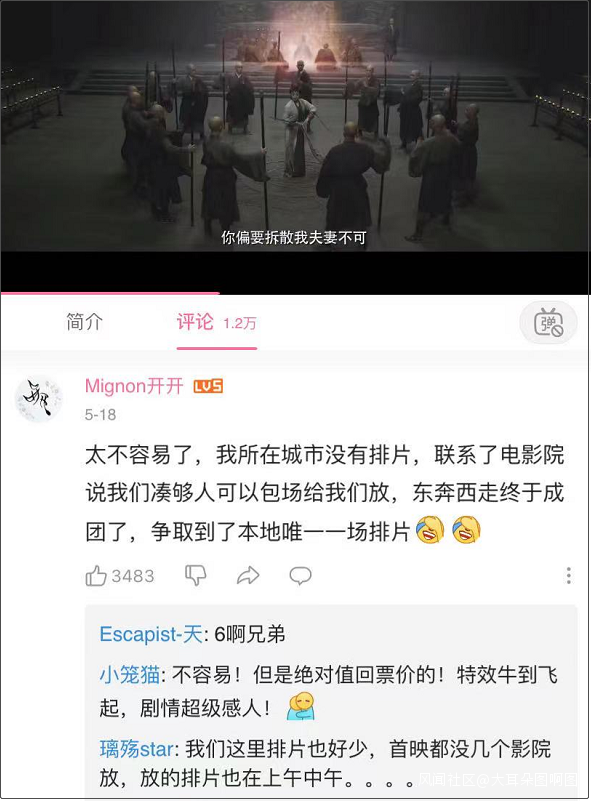Viewport: 591px width, 801px height.
Task: Open Mignon开开's profile avatar
Action: (39, 398)
